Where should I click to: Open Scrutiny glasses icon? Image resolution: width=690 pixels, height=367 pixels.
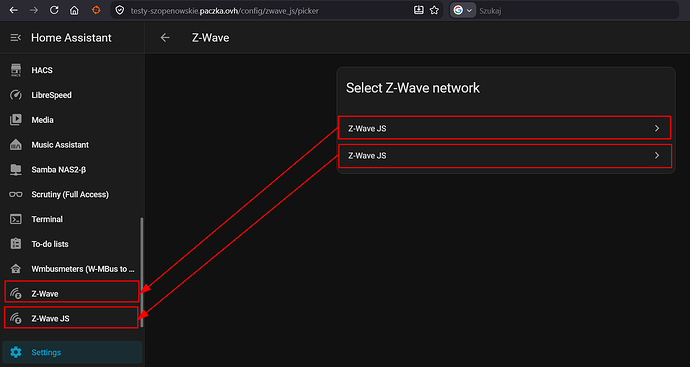[16, 195]
